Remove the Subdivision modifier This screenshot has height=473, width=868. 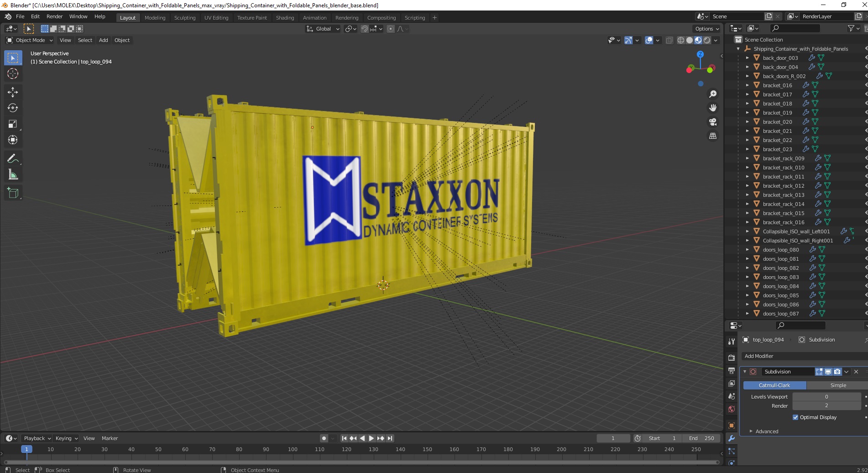tap(856, 372)
